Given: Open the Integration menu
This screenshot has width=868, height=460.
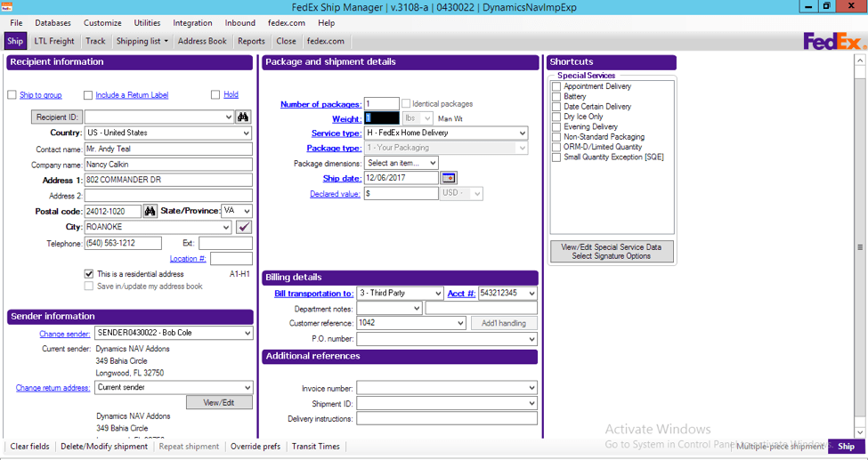Looking at the screenshot, I should [192, 23].
